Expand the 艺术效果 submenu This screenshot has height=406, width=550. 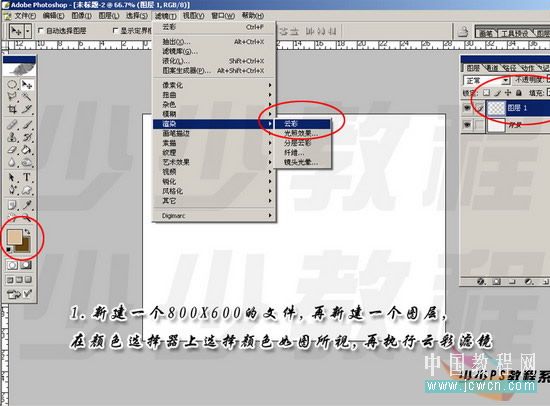pyautogui.click(x=214, y=162)
